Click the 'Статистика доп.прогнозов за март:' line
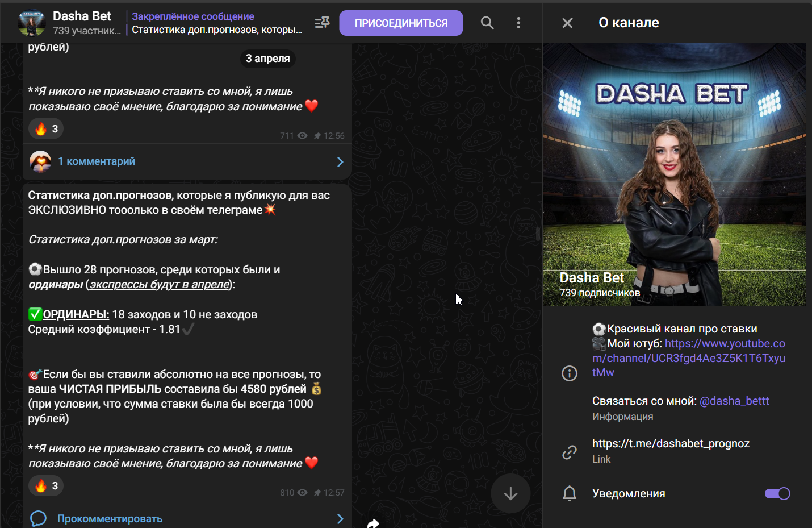Image resolution: width=812 pixels, height=528 pixels. (123, 239)
